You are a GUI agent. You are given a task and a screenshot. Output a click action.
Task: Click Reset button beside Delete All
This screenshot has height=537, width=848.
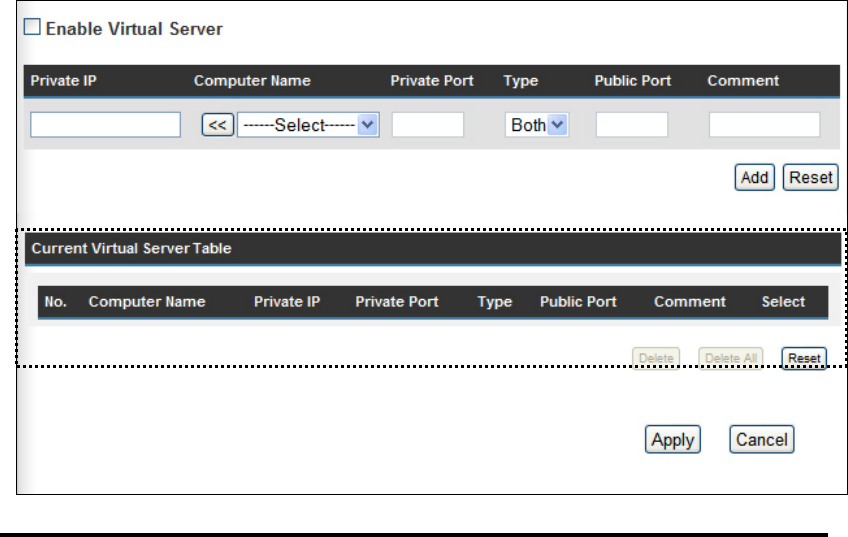tap(804, 358)
